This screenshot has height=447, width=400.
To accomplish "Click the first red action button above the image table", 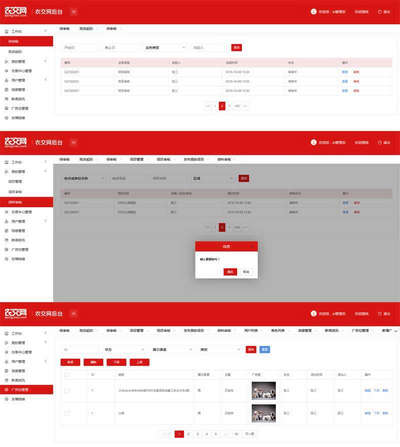I will [x=70, y=362].
